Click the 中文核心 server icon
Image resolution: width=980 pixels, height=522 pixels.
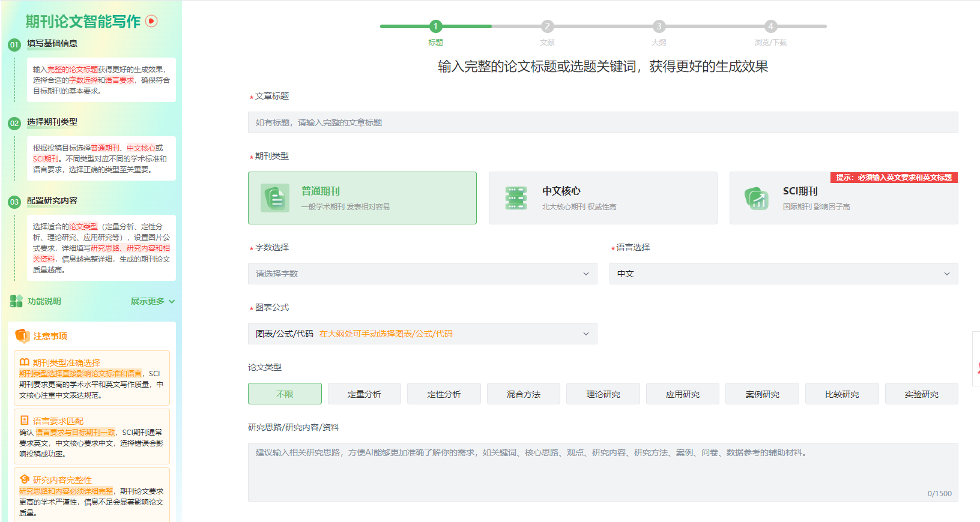[516, 198]
